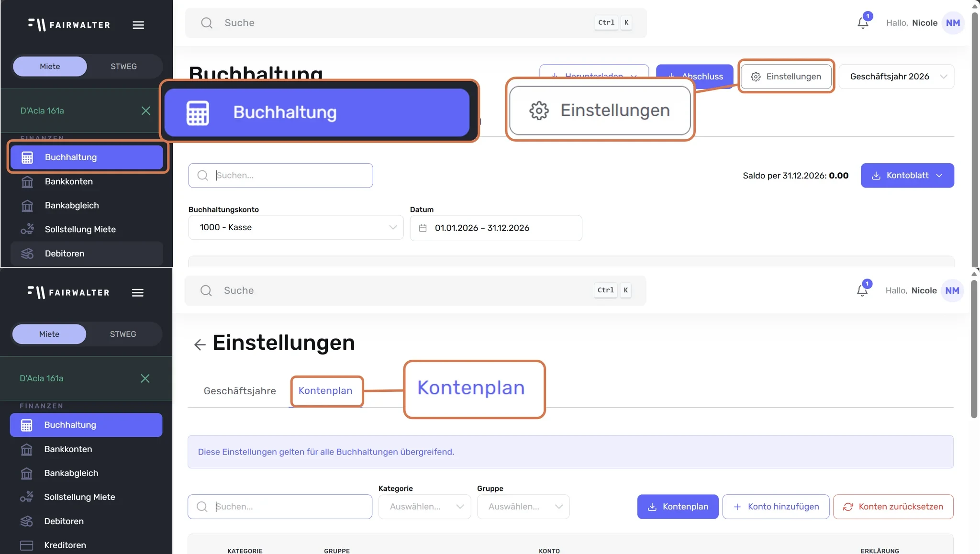This screenshot has width=980, height=554.
Task: Close D'Acla 161a property on Buchhaltung page
Action: tap(146, 111)
